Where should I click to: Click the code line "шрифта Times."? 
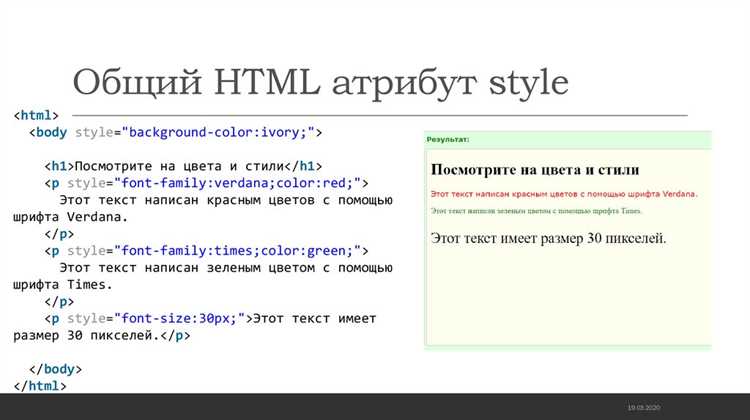pos(63,285)
